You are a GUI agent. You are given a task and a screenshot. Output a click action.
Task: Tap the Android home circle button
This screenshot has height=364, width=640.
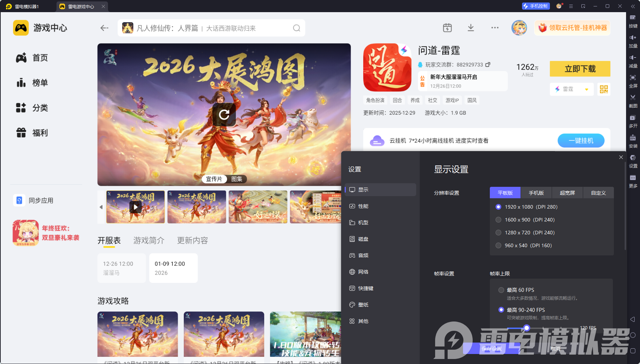pyautogui.click(x=632, y=335)
